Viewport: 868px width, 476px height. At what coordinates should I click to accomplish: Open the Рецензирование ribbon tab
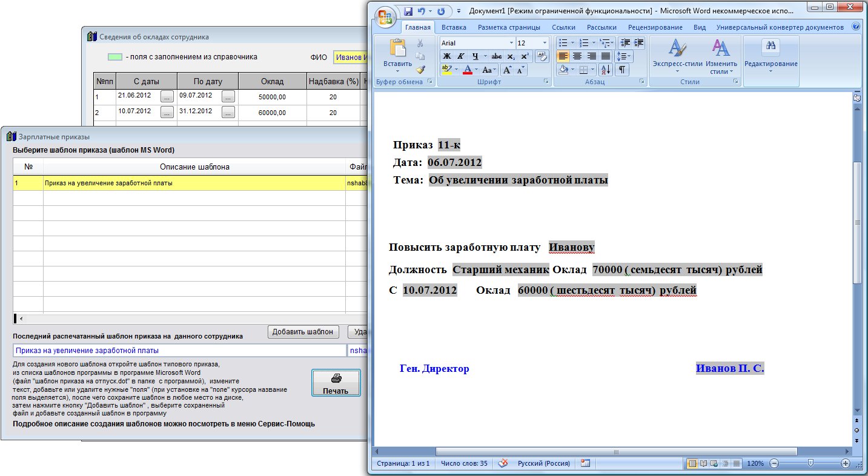(655, 27)
